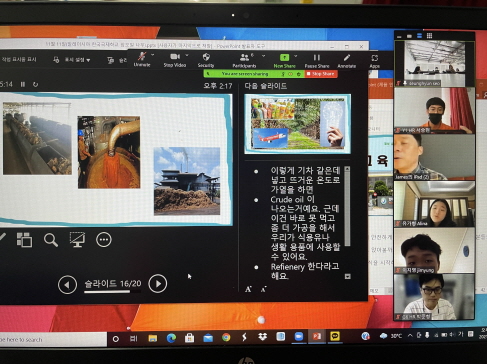Decrease the notes text size
This screenshot has height=364, width=487.
click(x=264, y=289)
